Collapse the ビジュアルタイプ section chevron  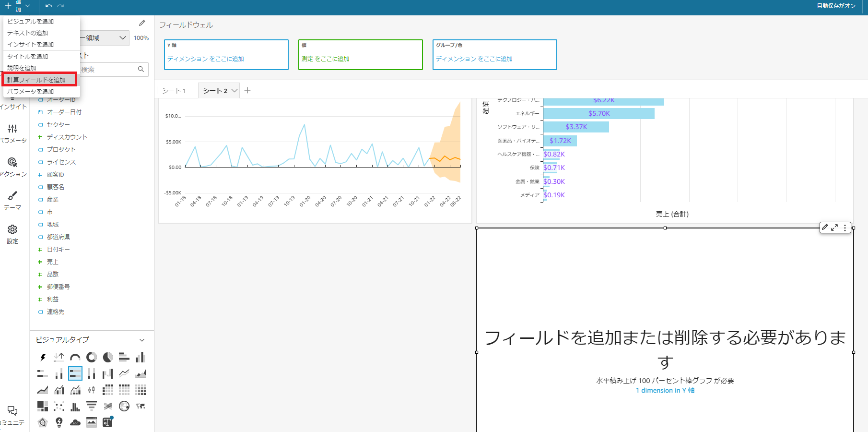click(x=142, y=340)
